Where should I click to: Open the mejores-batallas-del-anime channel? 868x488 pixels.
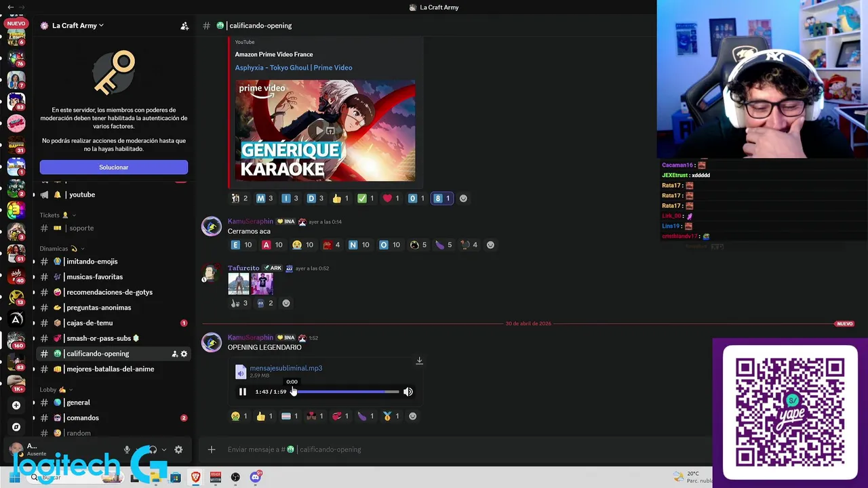coord(110,369)
